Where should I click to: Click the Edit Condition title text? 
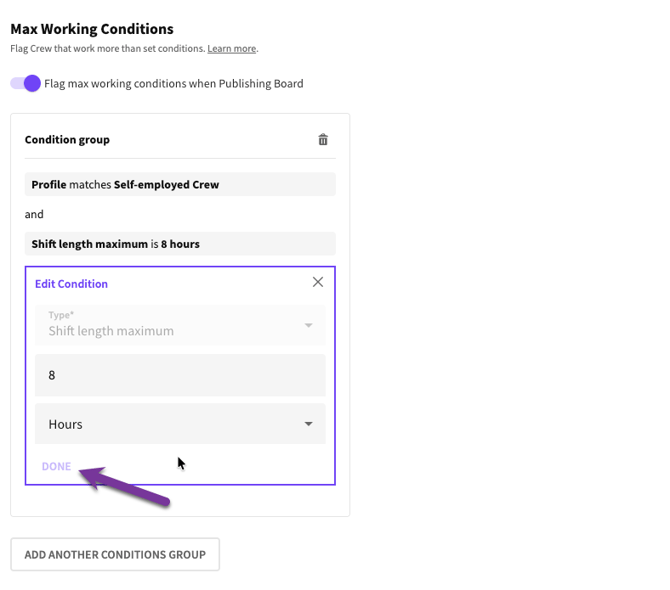tap(71, 284)
